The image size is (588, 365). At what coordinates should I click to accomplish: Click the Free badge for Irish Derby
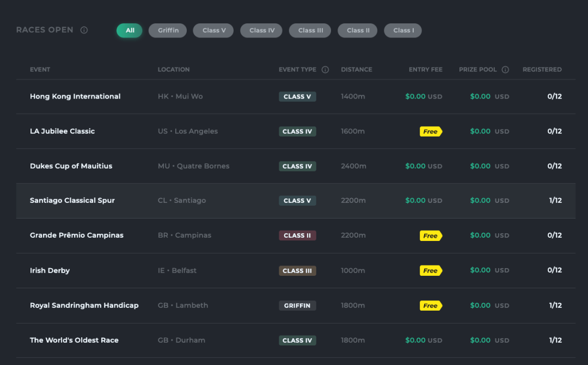(431, 270)
